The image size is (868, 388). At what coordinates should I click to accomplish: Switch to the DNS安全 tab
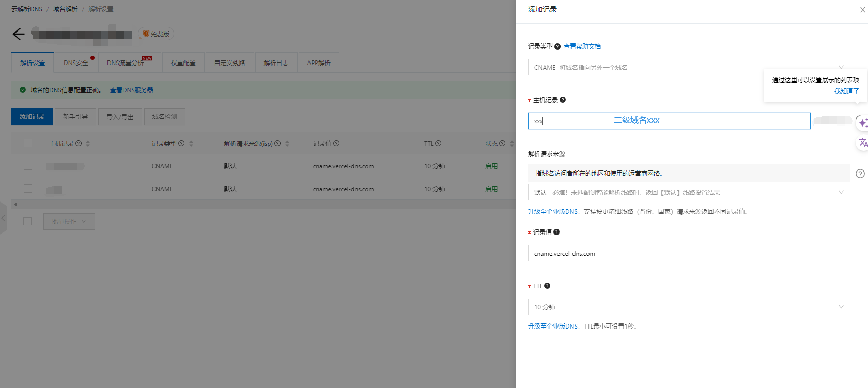[x=76, y=63]
